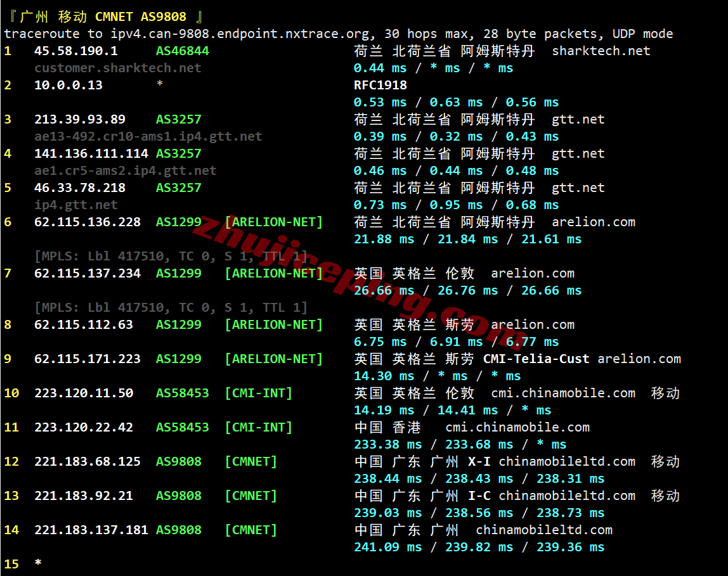Select sharktech.net provider label at hop 1
The width and height of the screenshot is (728, 576).
601,51
